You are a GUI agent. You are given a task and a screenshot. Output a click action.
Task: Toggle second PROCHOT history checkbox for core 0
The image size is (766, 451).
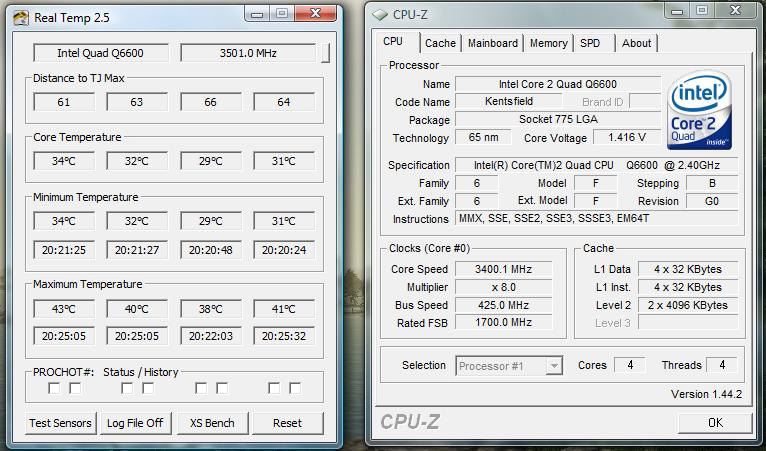[75, 388]
